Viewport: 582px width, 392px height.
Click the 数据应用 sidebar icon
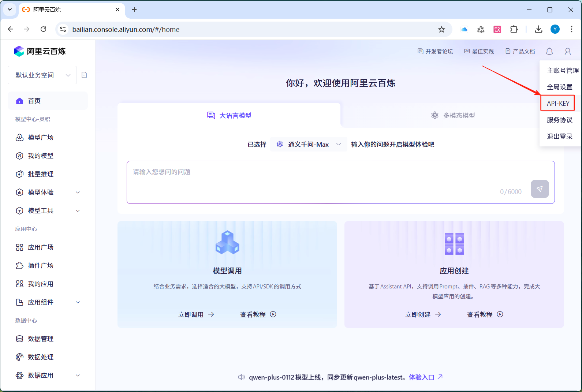(20, 376)
